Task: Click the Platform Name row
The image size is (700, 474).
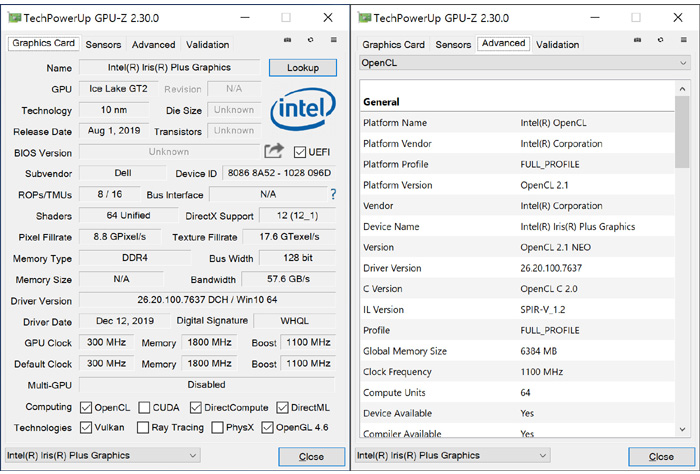Action: (517, 123)
